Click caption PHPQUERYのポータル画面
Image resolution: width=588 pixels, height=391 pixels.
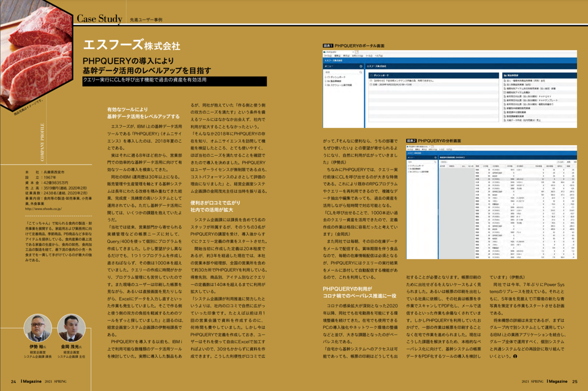tap(359, 46)
